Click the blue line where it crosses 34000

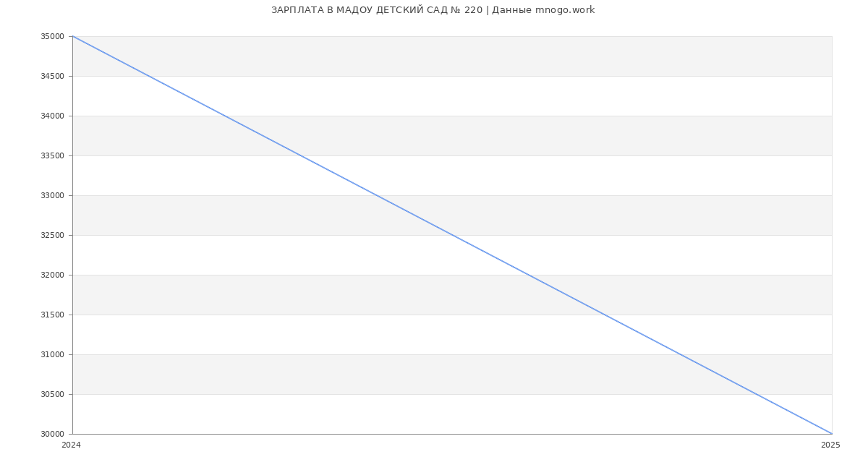tap(224, 116)
